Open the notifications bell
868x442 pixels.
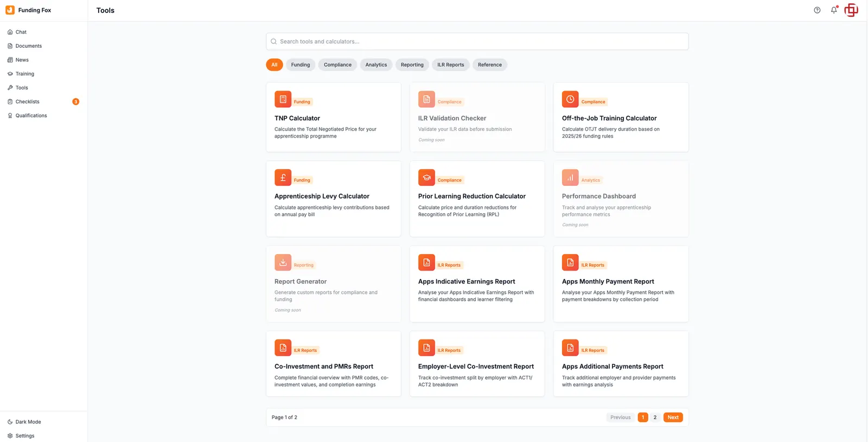tap(834, 10)
